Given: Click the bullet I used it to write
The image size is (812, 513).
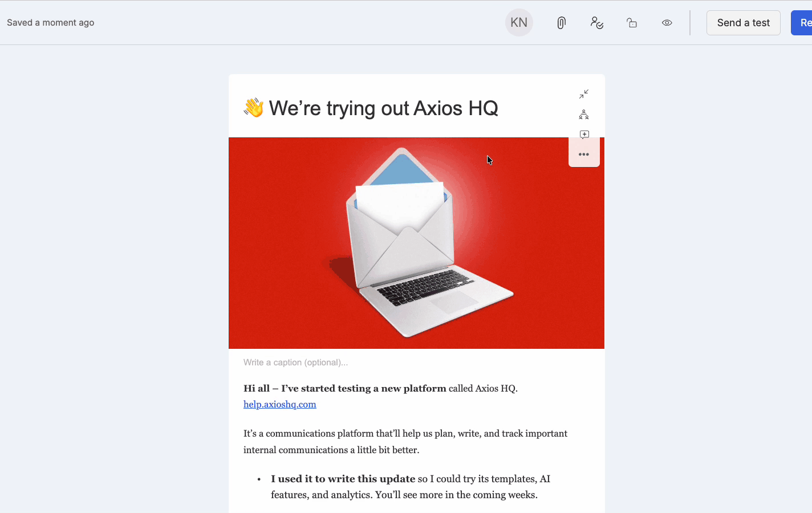Looking at the screenshot, I should point(411,487).
